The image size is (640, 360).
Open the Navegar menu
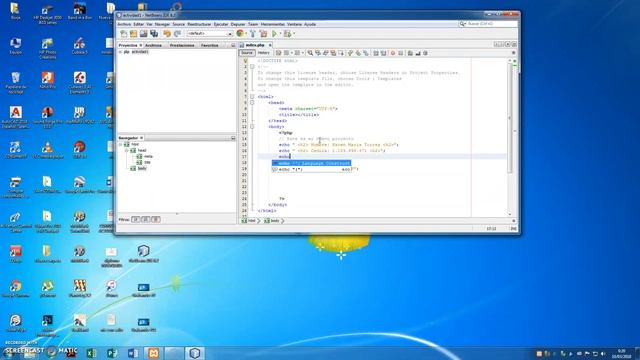(162, 24)
